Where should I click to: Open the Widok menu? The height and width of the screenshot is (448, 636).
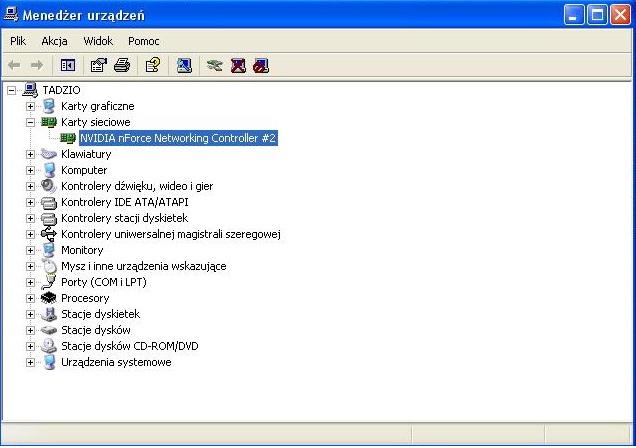(98, 41)
